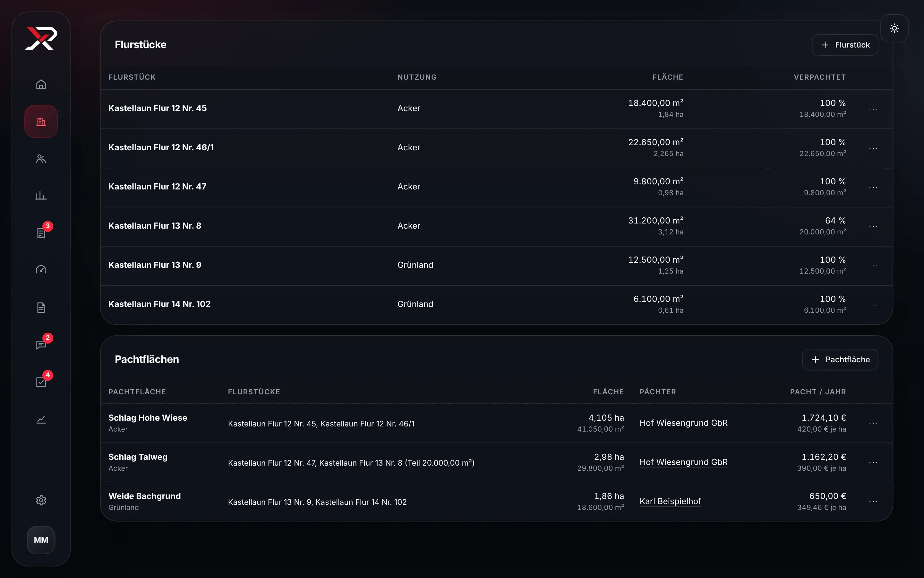924x578 pixels.
Task: Add a new Pachtfläche
Action: coord(840,359)
